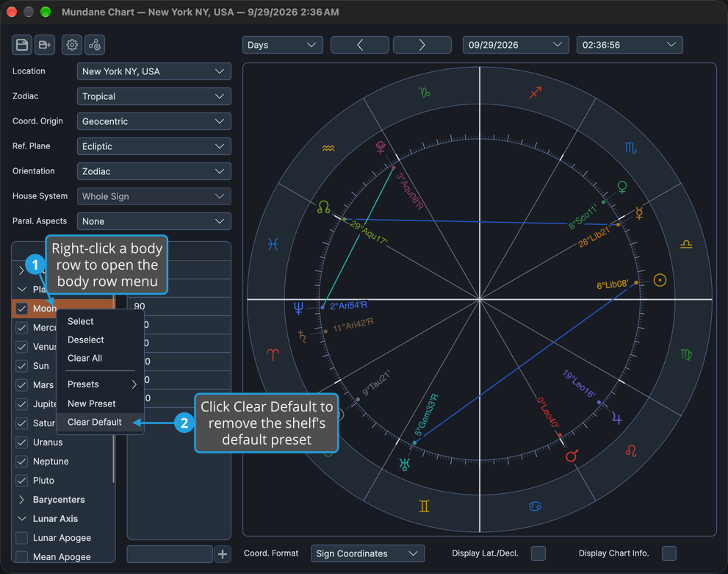Click the Gemini sign symbol

pyautogui.click(x=424, y=506)
